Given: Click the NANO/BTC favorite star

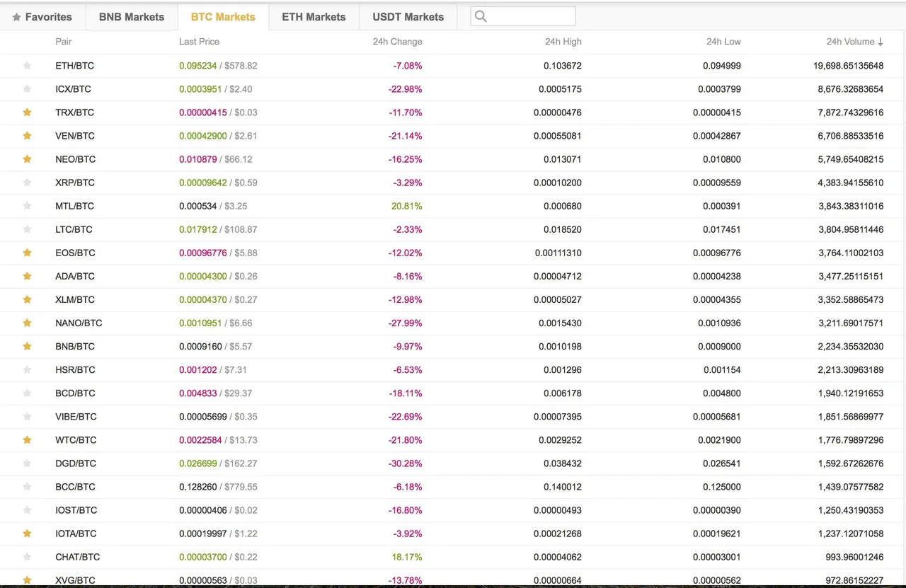Looking at the screenshot, I should coord(27,323).
